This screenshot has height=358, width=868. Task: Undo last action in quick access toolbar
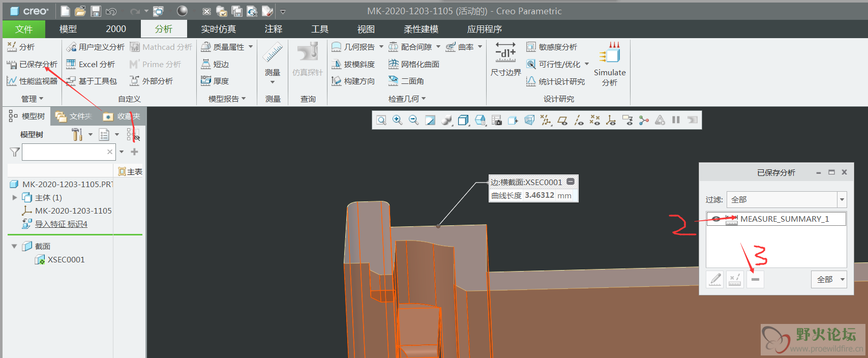pyautogui.click(x=112, y=11)
